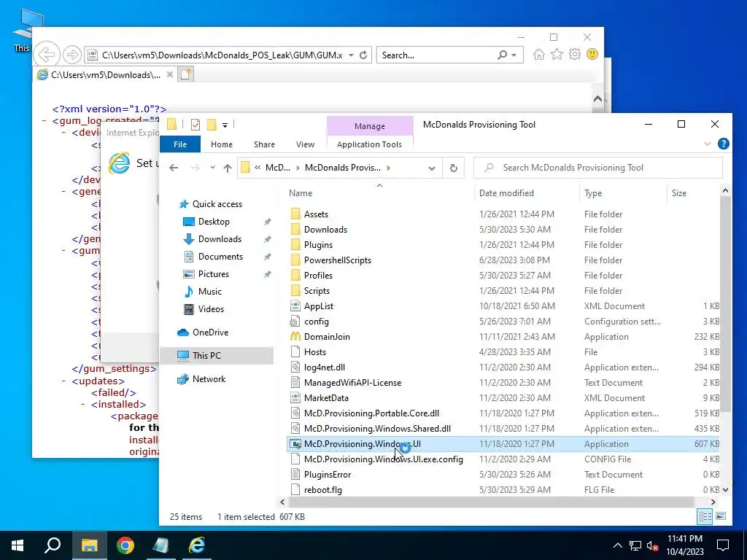Select Quick access in navigation pane
The image size is (747, 560).
[x=217, y=204]
